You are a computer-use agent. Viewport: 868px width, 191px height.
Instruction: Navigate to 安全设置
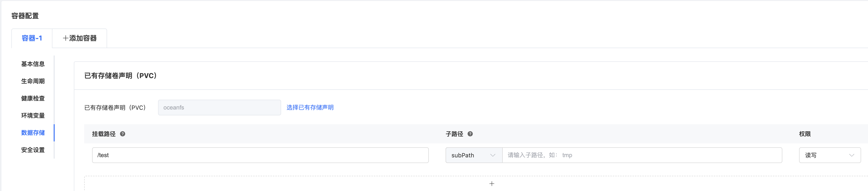(33, 150)
